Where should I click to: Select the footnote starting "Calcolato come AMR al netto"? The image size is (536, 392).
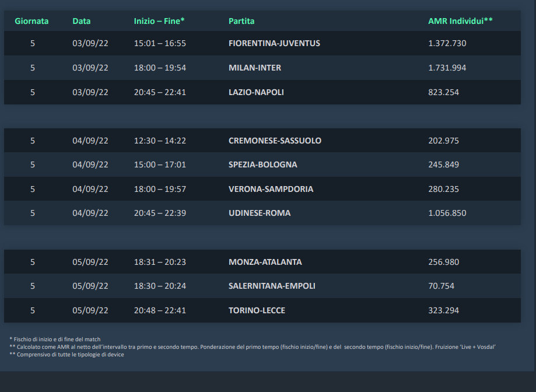point(253,347)
